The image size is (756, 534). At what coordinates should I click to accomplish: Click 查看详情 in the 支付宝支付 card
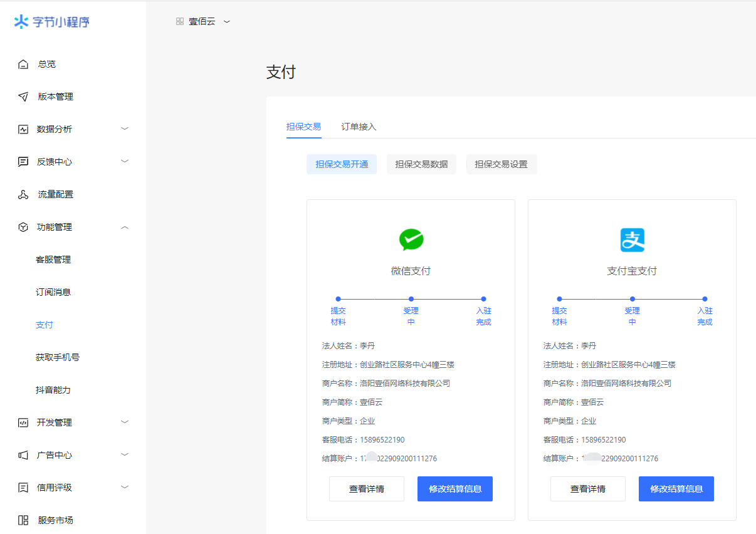(588, 489)
